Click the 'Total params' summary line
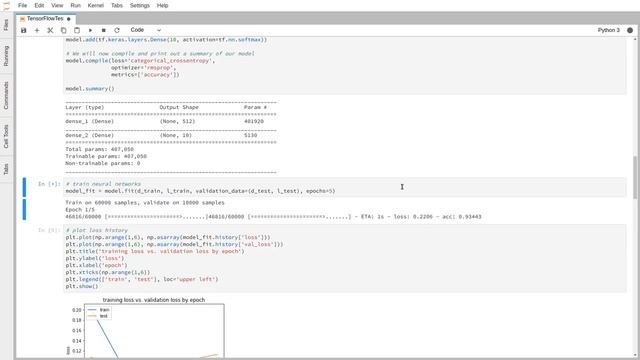Image resolution: width=640 pixels, height=360 pixels. pos(99,149)
